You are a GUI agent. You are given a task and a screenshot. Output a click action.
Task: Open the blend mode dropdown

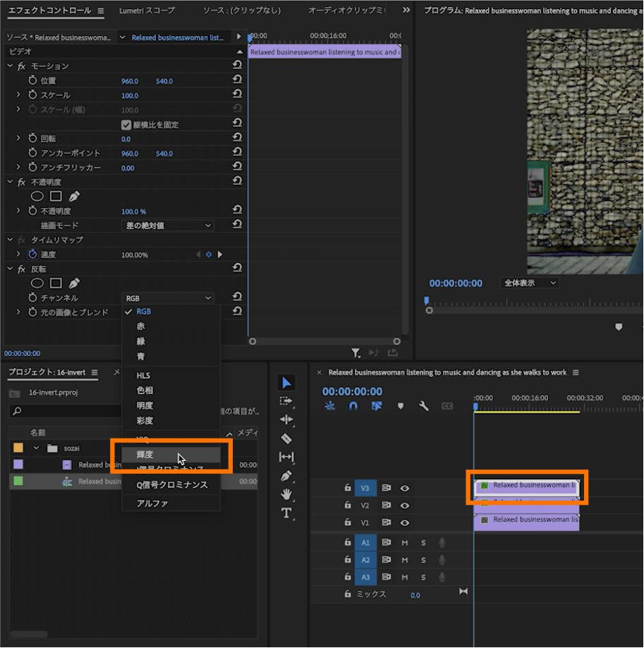point(167,226)
